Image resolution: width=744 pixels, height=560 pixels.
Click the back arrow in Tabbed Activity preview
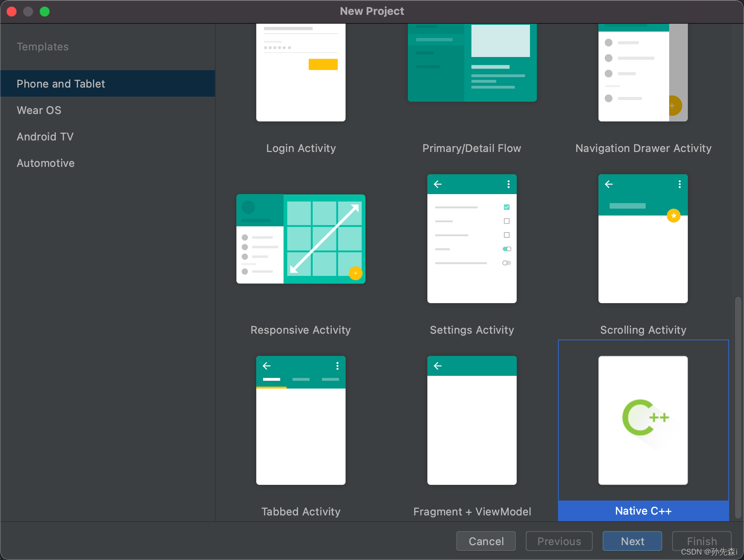(x=267, y=366)
